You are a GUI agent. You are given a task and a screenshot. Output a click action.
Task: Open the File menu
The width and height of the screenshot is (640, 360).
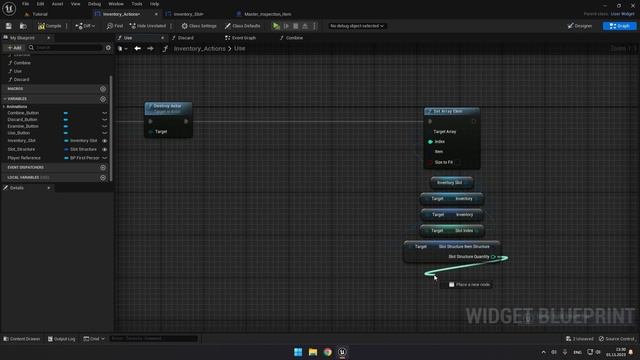(25, 4)
